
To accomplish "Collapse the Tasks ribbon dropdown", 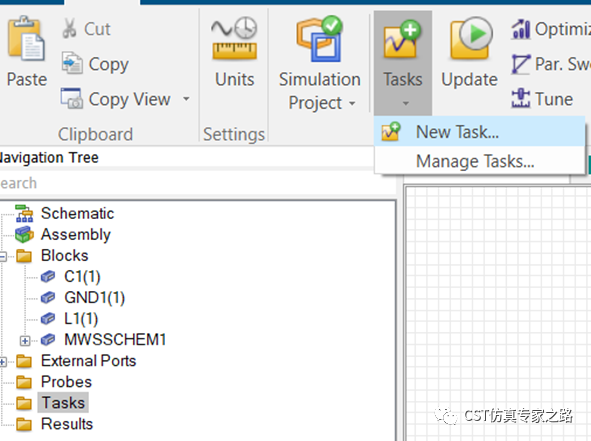I will pos(403,63).
